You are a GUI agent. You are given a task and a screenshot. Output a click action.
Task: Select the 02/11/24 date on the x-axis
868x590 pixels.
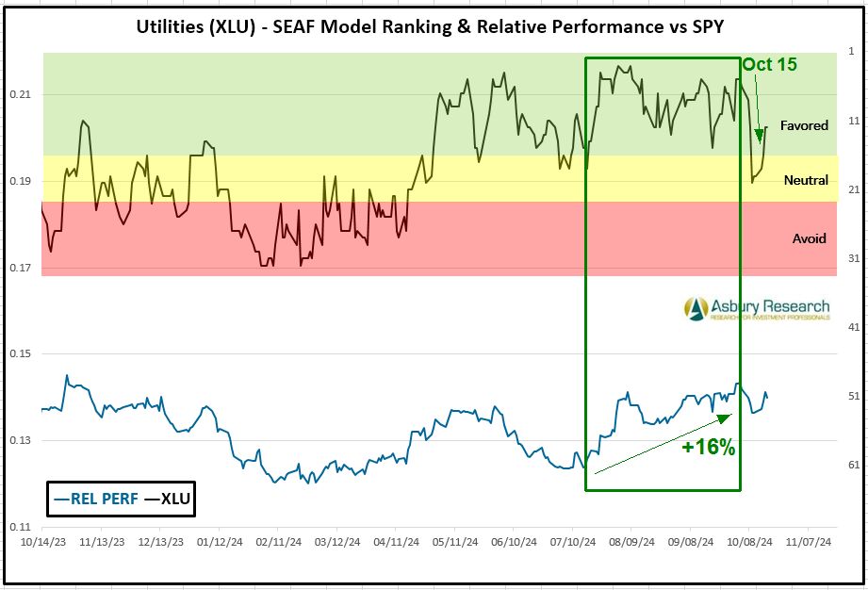278,543
